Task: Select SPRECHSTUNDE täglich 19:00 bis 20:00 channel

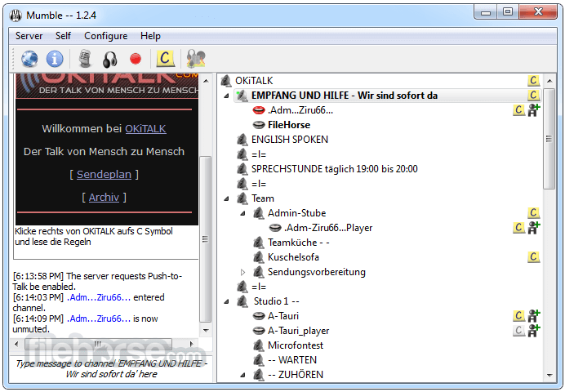Action: coord(335,168)
